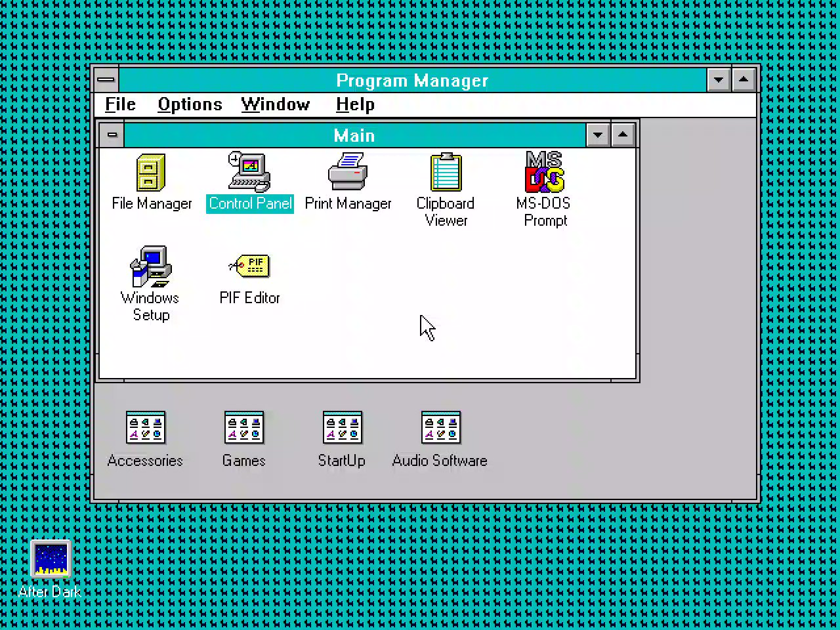Select the Print Manager printer icon
The height and width of the screenshot is (630, 840).
tap(348, 172)
